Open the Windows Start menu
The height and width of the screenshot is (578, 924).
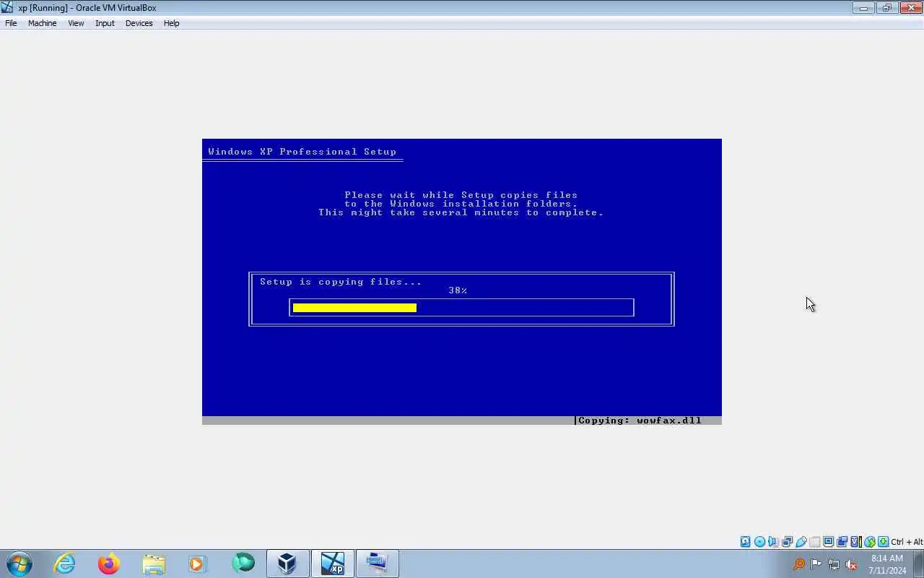click(19, 564)
